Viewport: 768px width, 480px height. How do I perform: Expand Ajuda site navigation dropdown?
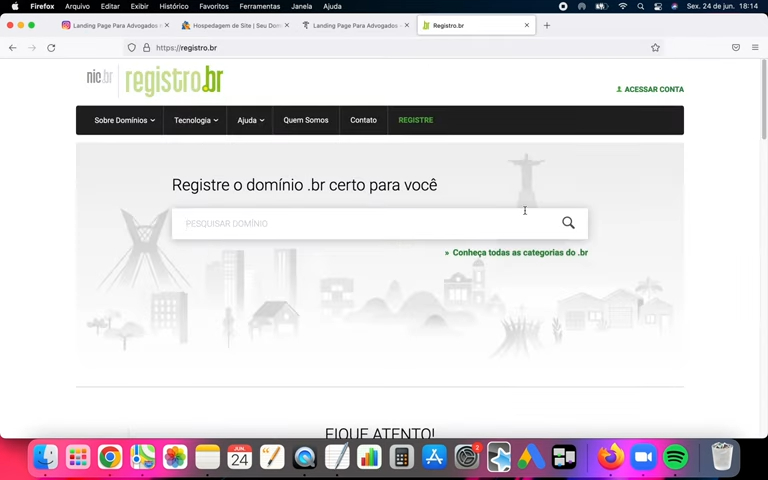click(251, 120)
